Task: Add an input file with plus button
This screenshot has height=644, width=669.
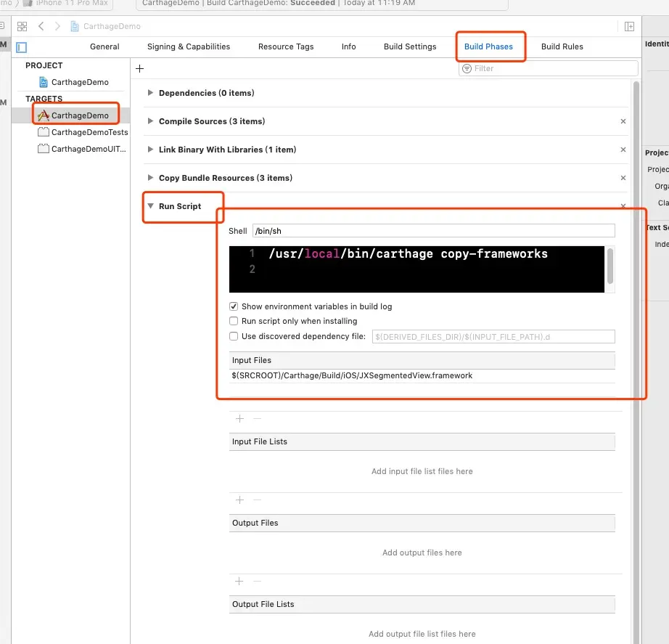Action: 239,418
